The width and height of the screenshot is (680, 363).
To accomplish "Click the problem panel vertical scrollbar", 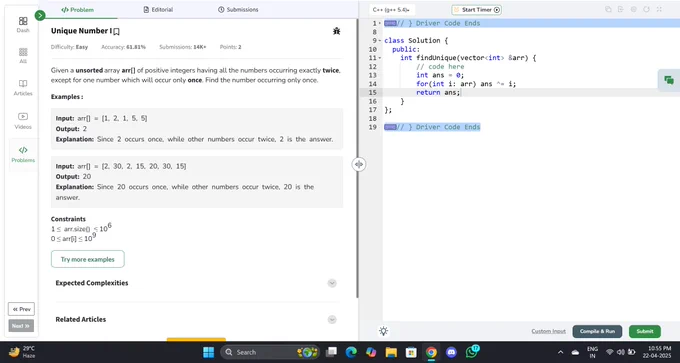I will pyautogui.click(x=357, y=158).
